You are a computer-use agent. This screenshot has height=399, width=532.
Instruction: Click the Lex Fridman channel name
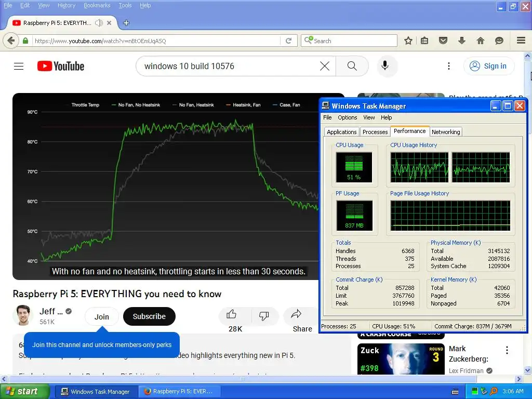tap(466, 371)
